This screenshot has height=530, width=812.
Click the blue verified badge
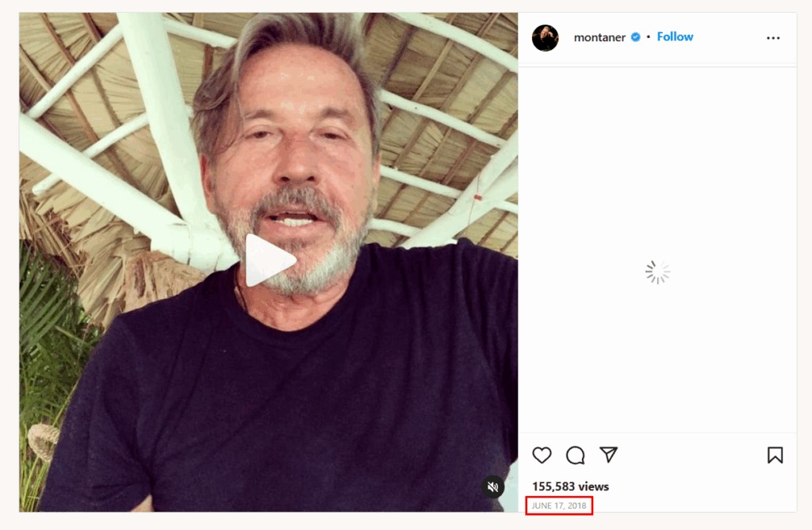point(635,37)
